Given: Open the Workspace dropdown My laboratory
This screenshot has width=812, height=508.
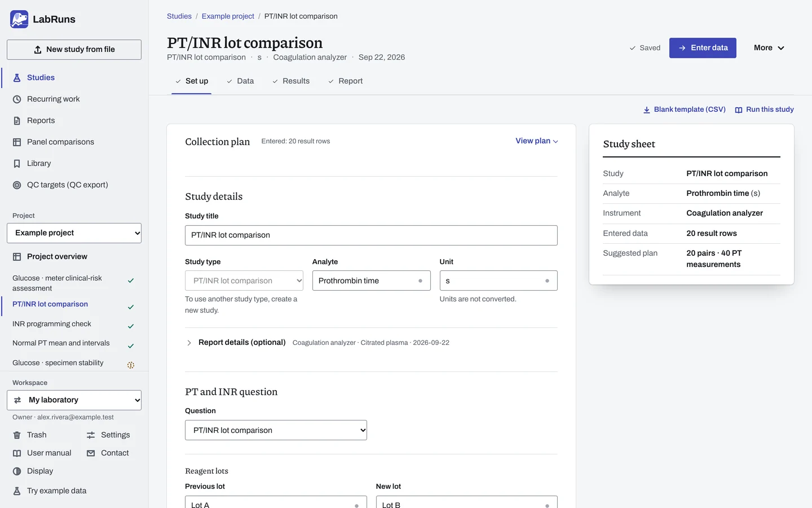Looking at the screenshot, I should pos(74,400).
